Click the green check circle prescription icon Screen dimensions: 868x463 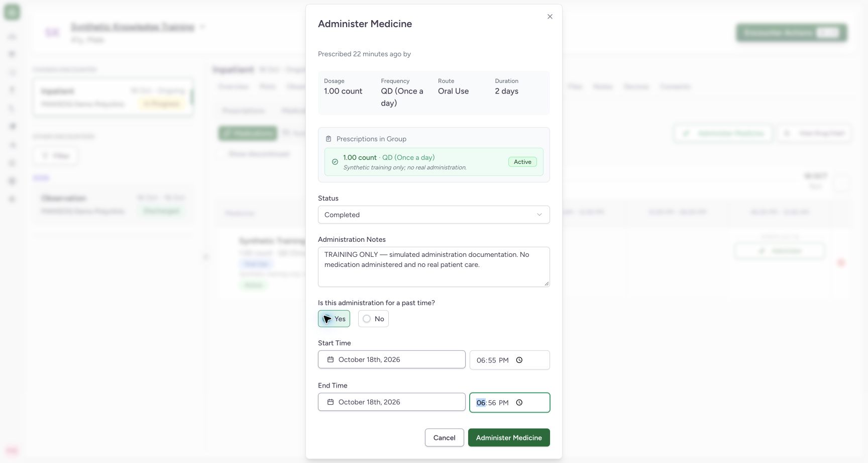tap(335, 162)
